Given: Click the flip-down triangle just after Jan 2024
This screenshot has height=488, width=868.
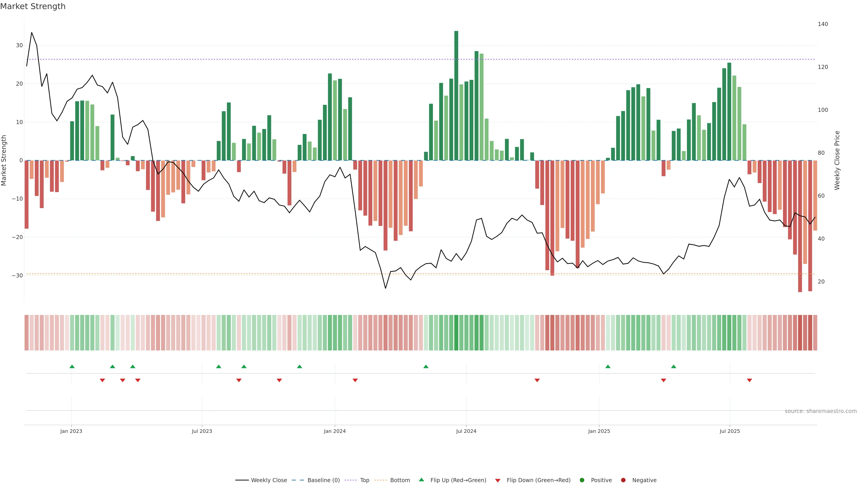Looking at the screenshot, I should pyautogui.click(x=355, y=380).
